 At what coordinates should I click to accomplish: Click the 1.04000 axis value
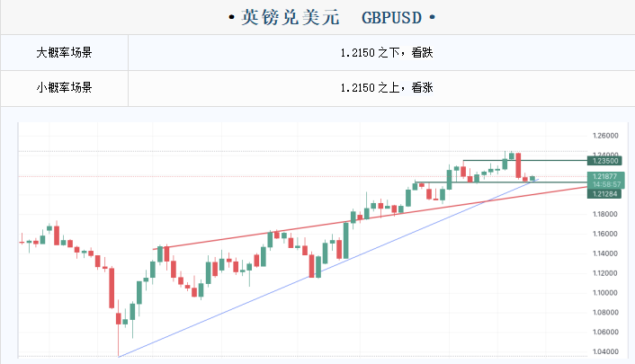pyautogui.click(x=605, y=351)
